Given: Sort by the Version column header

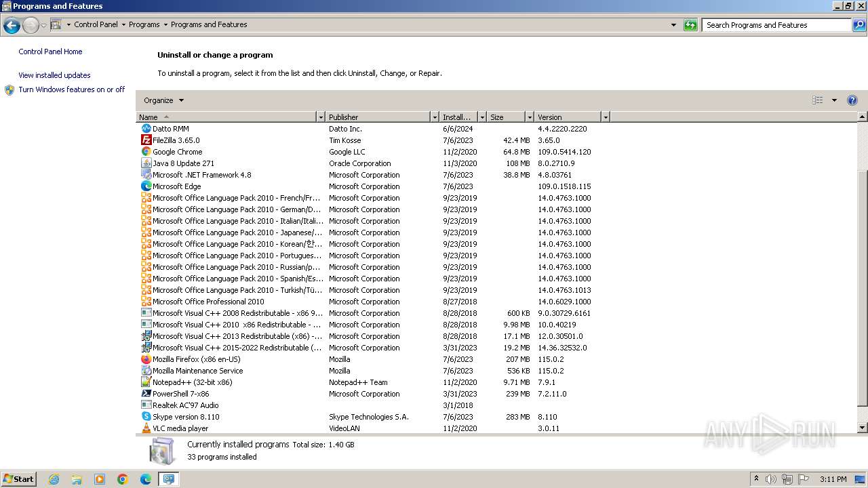Looking at the screenshot, I should tap(568, 117).
